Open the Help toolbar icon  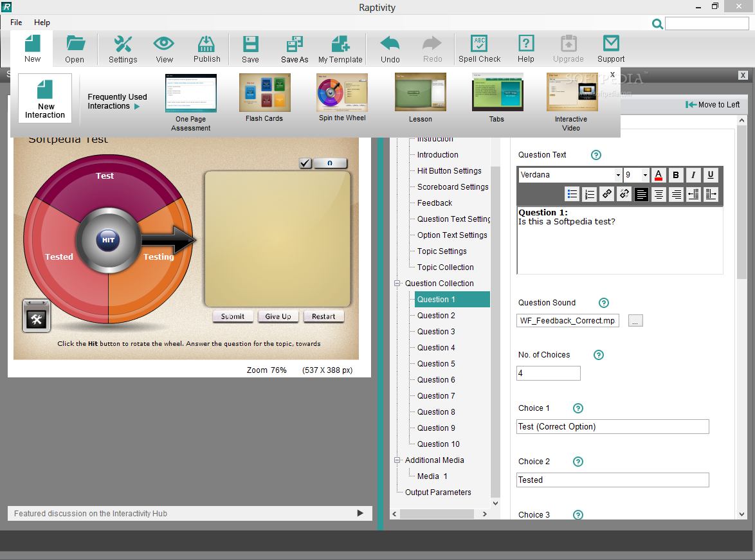(526, 49)
